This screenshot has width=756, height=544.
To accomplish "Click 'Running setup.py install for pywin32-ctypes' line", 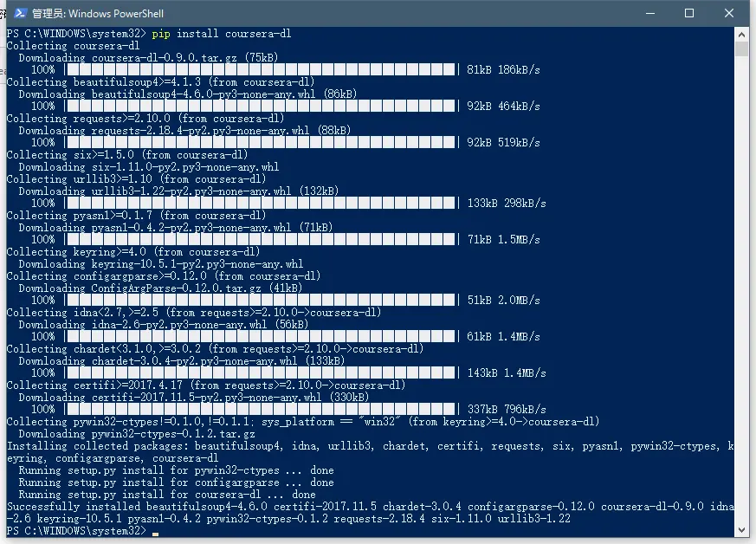I will coord(176,470).
